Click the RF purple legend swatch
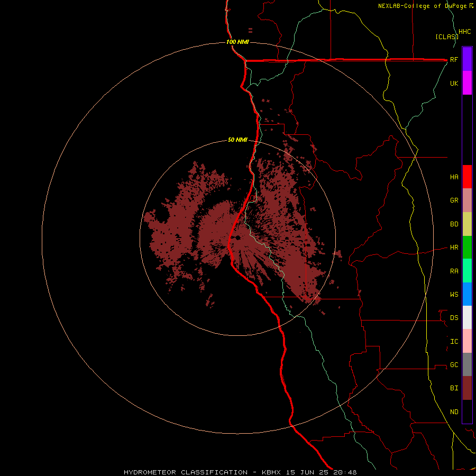 467,59
